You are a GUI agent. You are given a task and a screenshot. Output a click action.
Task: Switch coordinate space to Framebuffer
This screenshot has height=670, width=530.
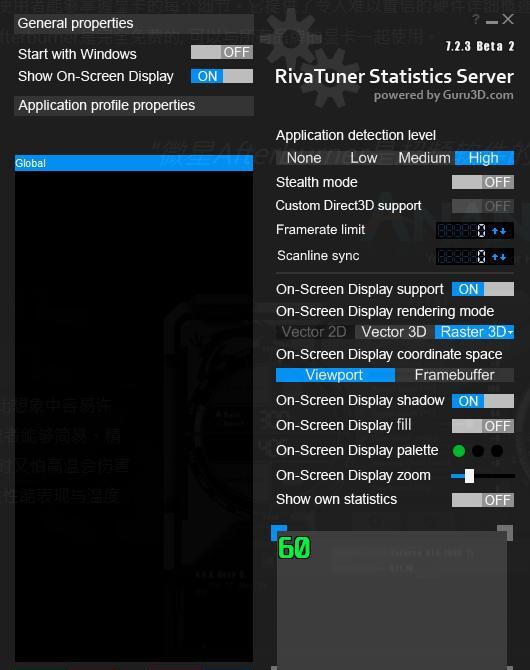[x=454, y=375]
